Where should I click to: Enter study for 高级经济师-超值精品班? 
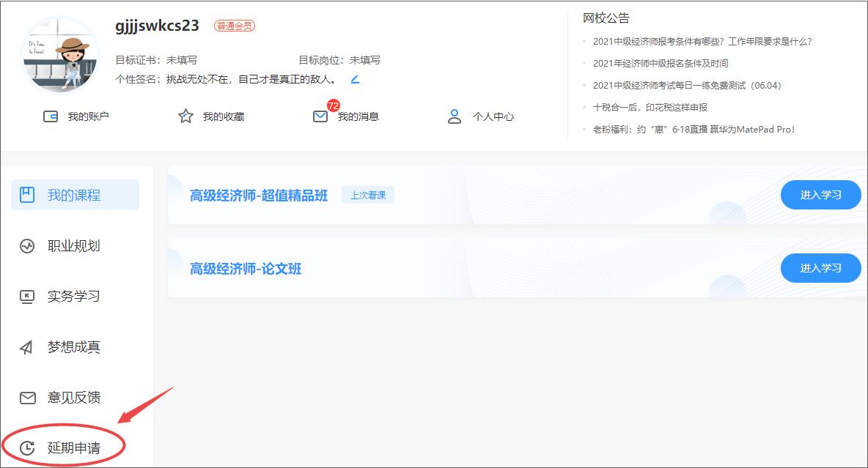point(820,195)
